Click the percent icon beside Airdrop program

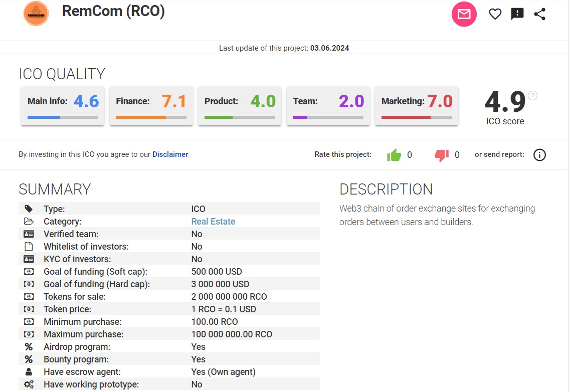(x=29, y=347)
